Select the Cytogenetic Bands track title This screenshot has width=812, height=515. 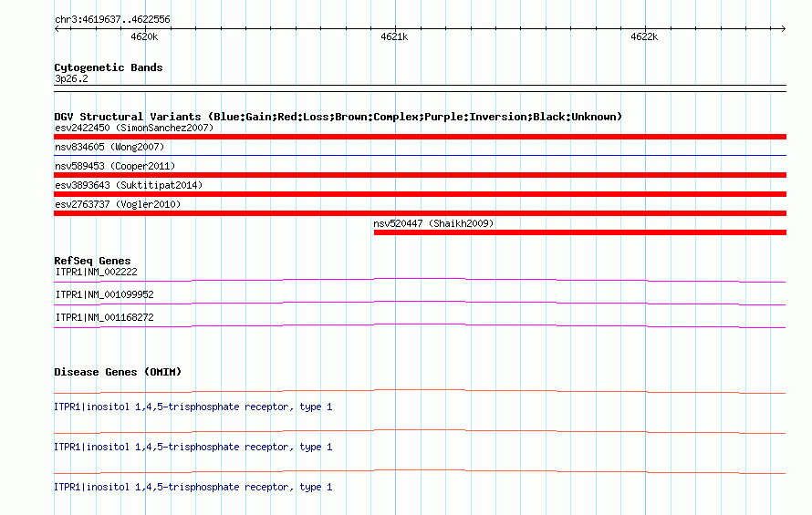109,67
